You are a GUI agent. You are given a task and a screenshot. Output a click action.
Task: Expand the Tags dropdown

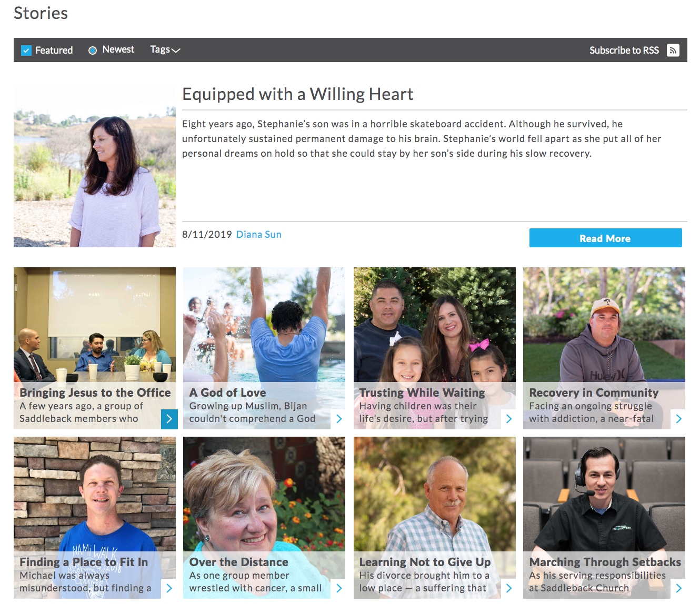tap(165, 49)
